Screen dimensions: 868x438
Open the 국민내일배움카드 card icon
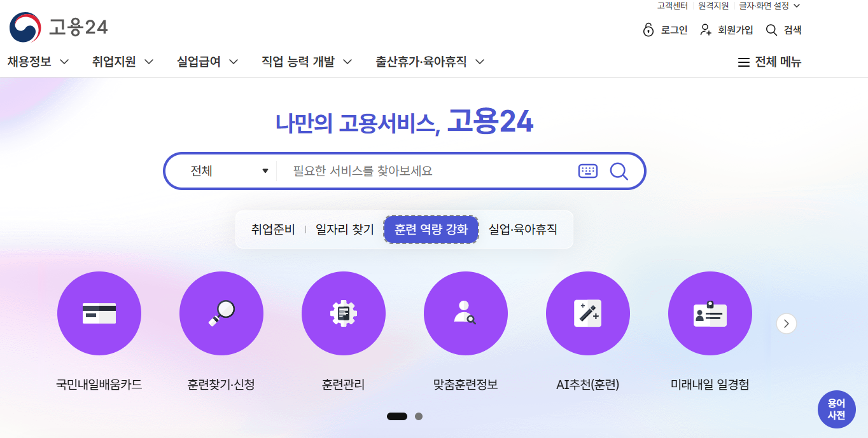[99, 313]
